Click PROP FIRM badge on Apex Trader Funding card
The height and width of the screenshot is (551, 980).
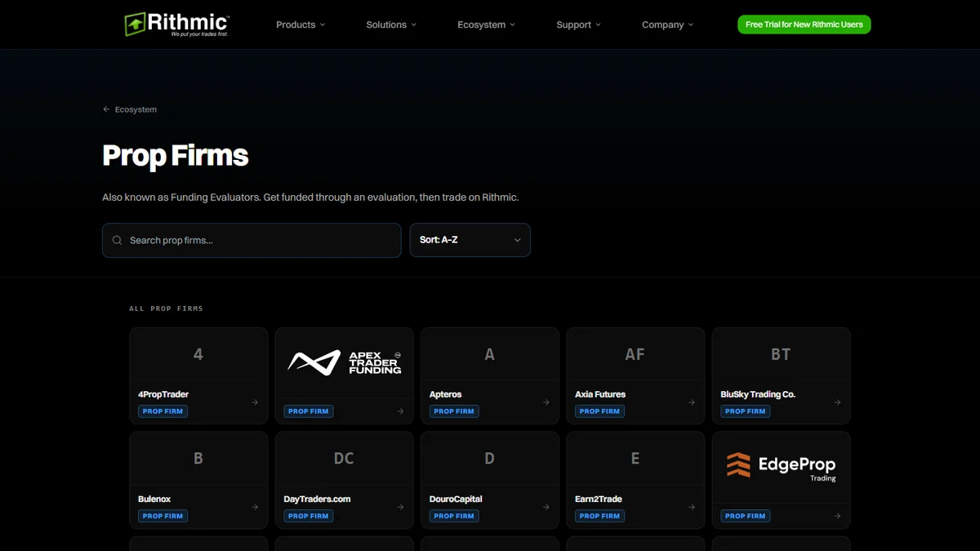point(309,411)
